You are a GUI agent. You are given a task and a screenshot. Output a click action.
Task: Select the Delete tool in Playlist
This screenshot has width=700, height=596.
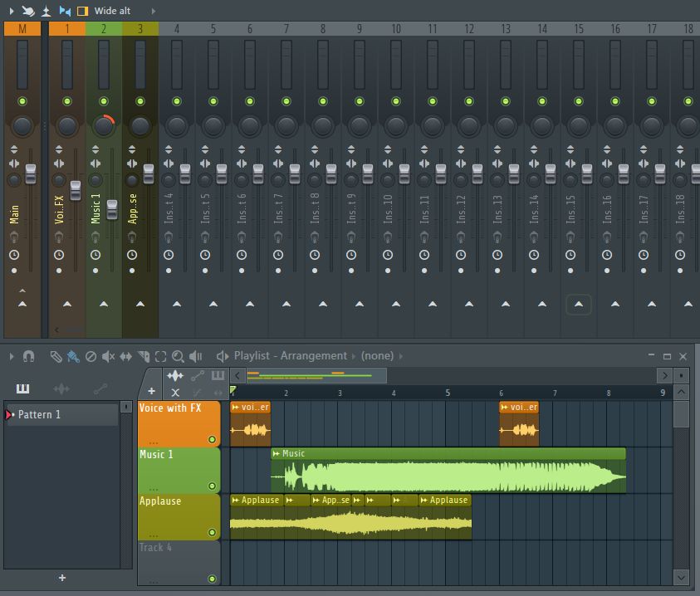(91, 356)
